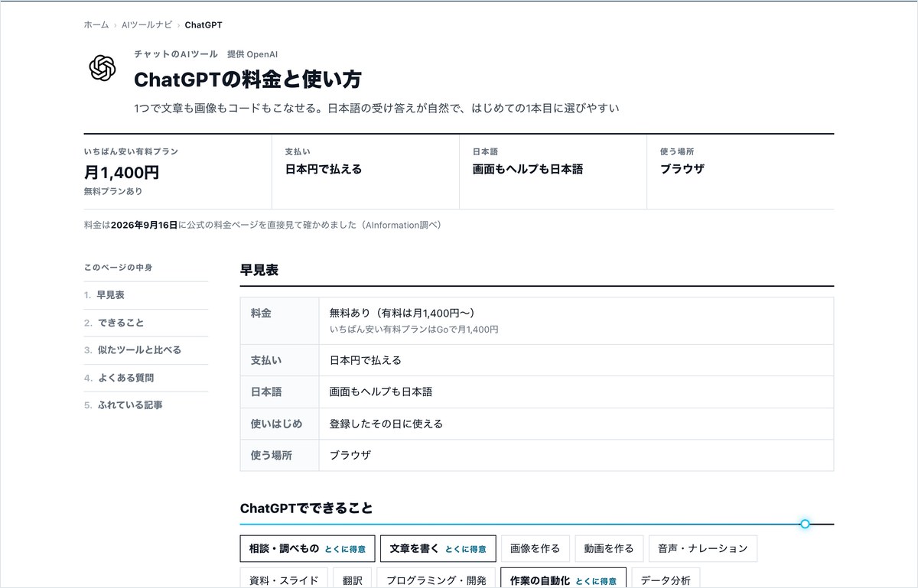Click the チャットのAIツール category label
Image resolution: width=918 pixels, height=588 pixels.
(x=176, y=54)
